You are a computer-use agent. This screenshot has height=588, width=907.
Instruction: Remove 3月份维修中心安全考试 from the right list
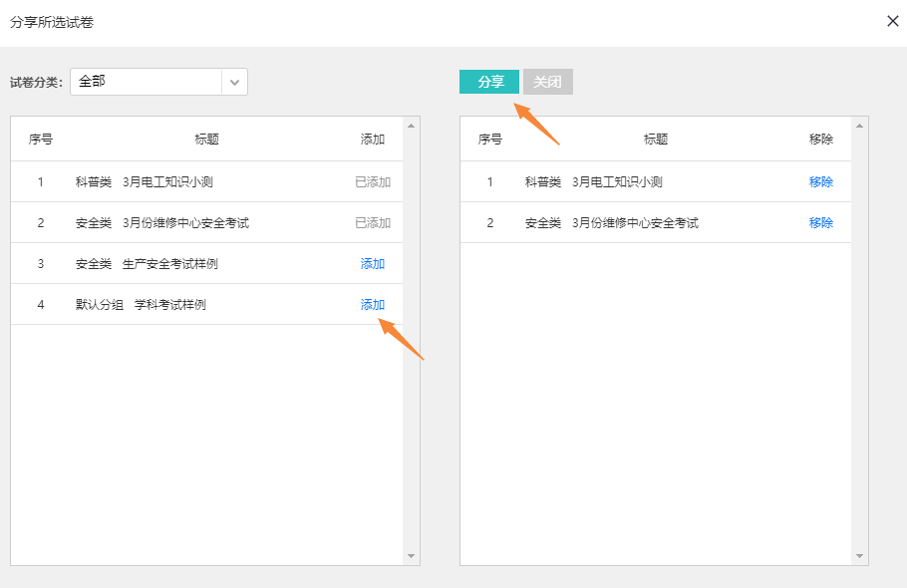coord(820,223)
